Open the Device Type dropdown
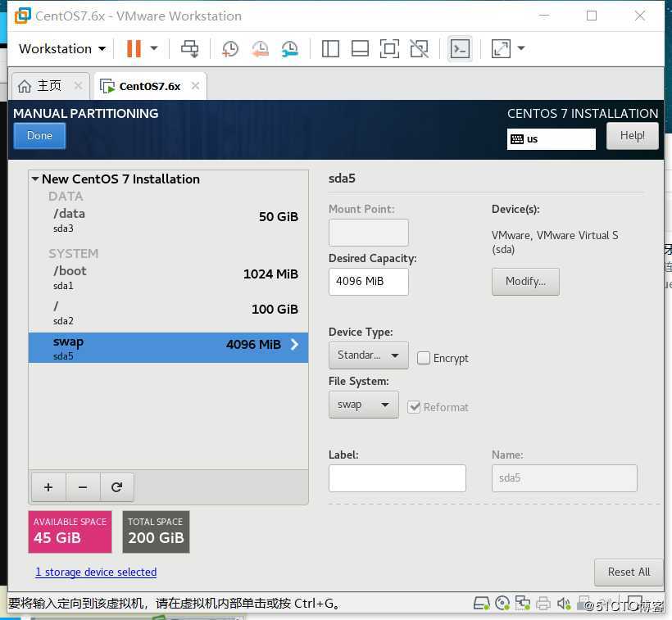The height and width of the screenshot is (620, 672). tap(369, 355)
